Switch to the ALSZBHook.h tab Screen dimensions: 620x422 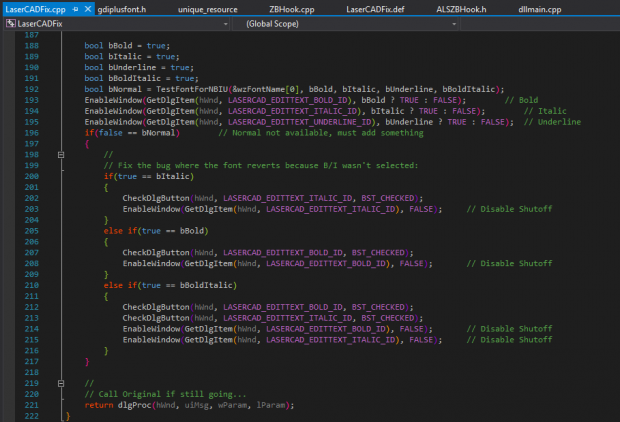[x=461, y=9]
